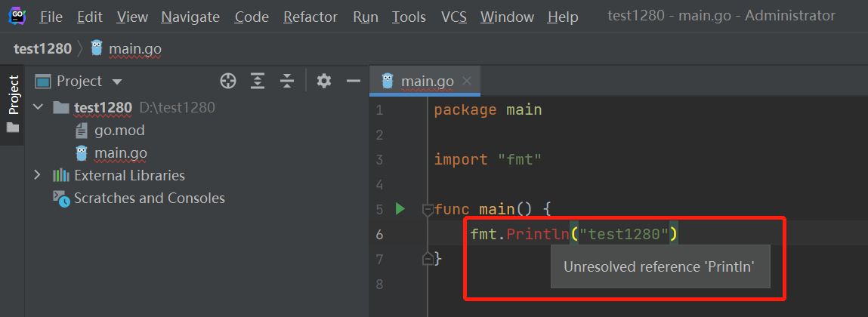Click the "fmt" import string on line 3

[x=519, y=160]
